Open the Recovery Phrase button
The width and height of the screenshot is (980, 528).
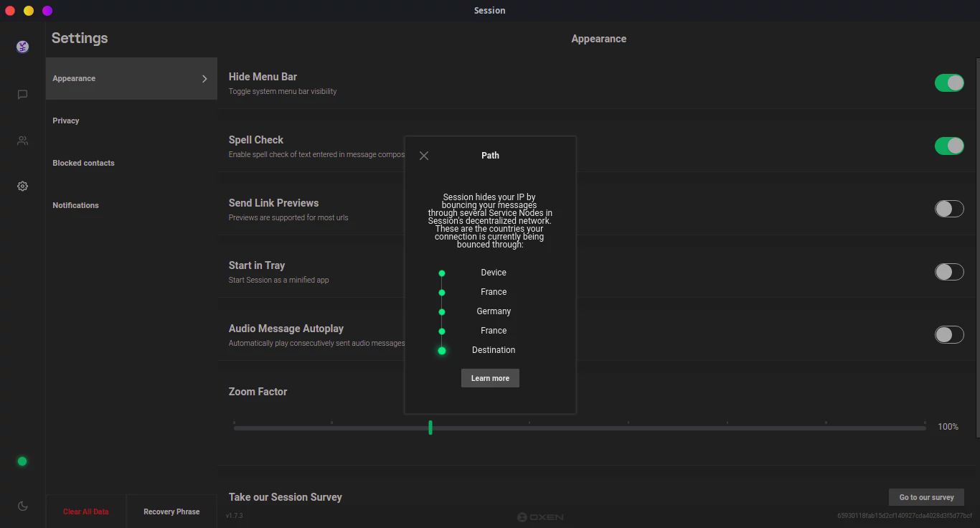pyautogui.click(x=171, y=511)
